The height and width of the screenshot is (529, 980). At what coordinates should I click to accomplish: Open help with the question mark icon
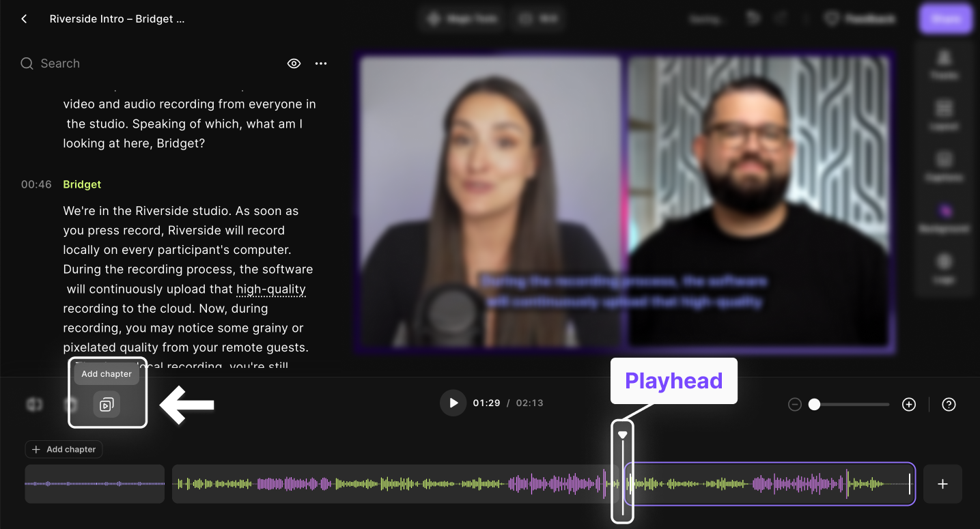click(x=949, y=404)
